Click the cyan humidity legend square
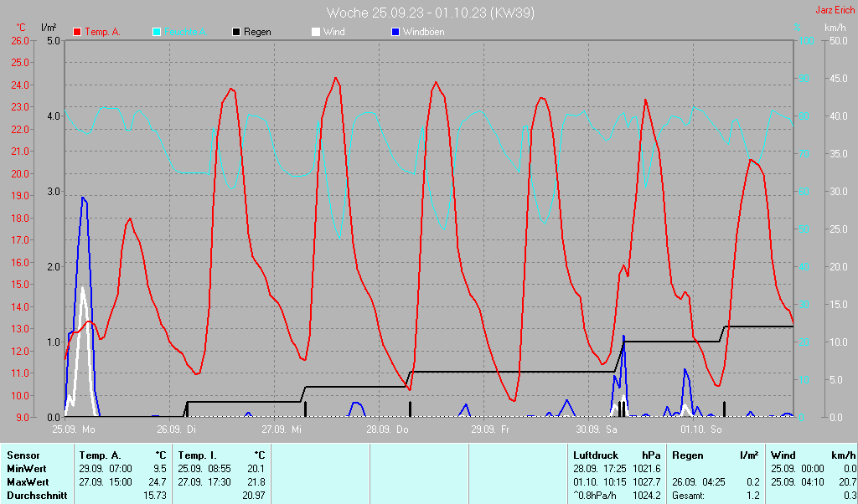Image resolution: width=858 pixels, height=504 pixels. click(157, 32)
